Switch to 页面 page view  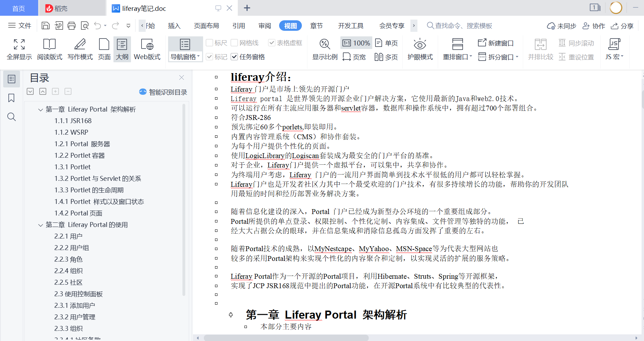point(104,49)
